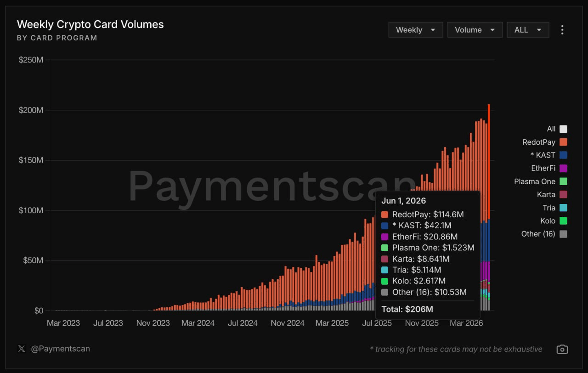The width and height of the screenshot is (588, 373).
Task: Click the "$150M" y-axis label
Action: (x=31, y=160)
